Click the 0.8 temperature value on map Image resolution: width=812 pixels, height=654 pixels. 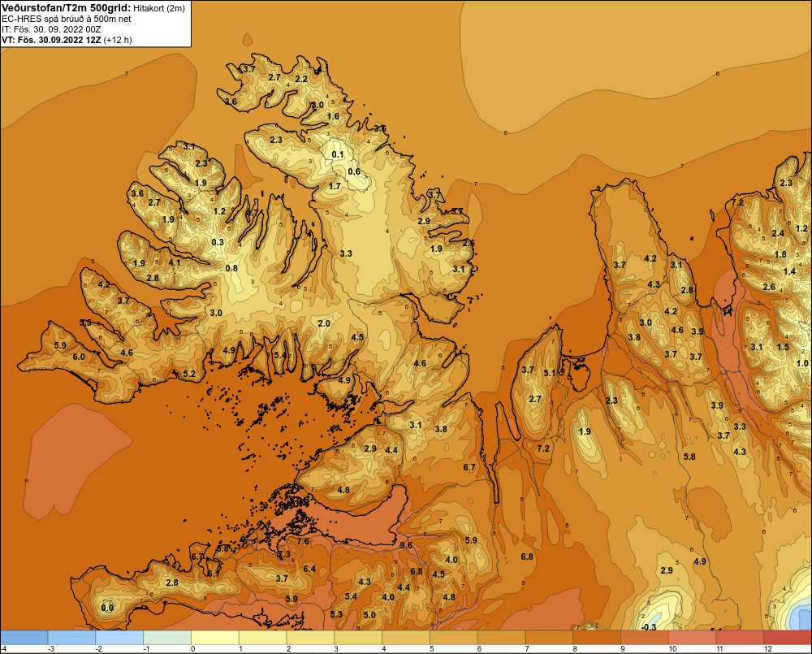pyautogui.click(x=231, y=268)
